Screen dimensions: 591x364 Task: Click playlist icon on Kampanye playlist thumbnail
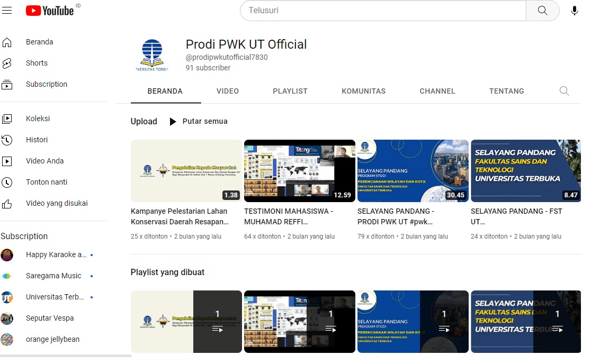pos(218,330)
